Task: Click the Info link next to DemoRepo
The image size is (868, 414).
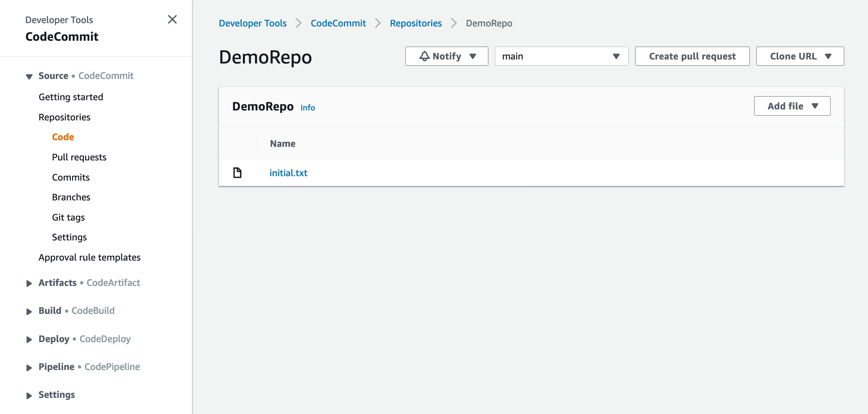Action: [308, 107]
